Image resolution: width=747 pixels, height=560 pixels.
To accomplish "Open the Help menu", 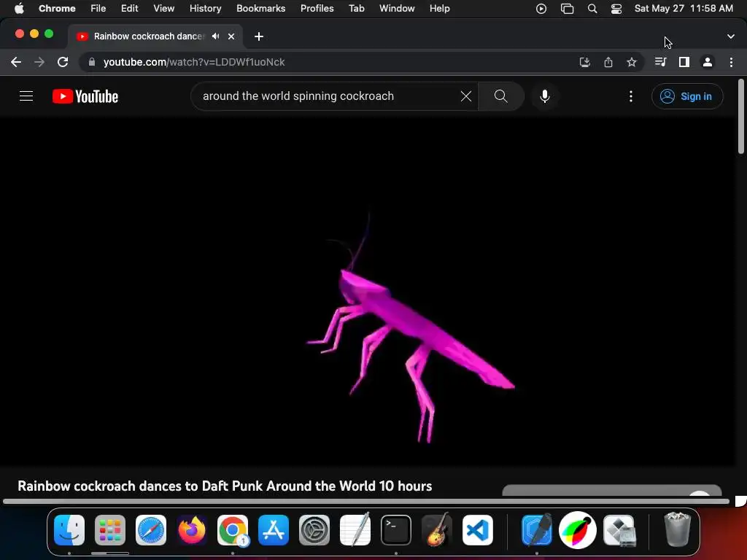I will click(x=439, y=9).
